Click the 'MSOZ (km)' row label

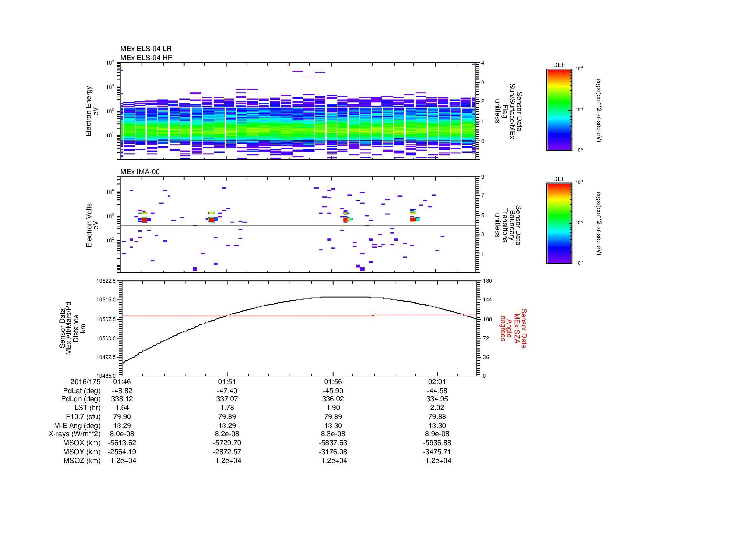82,461
